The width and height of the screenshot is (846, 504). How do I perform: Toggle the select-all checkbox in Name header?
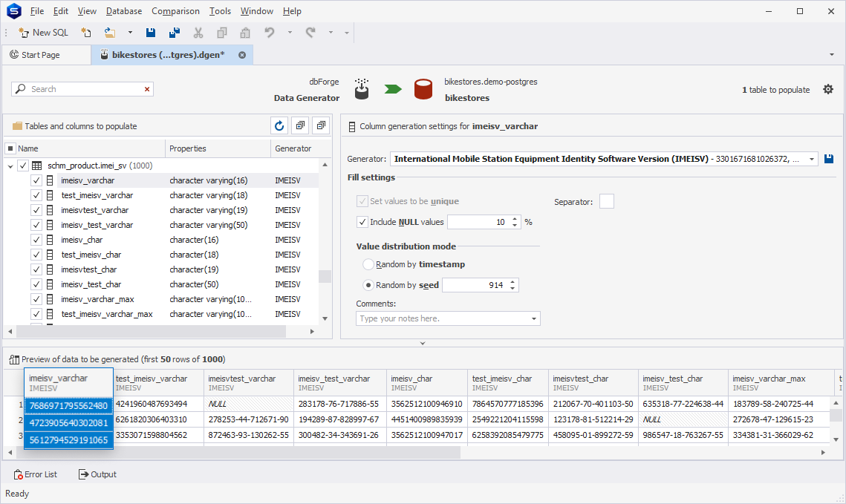10,148
